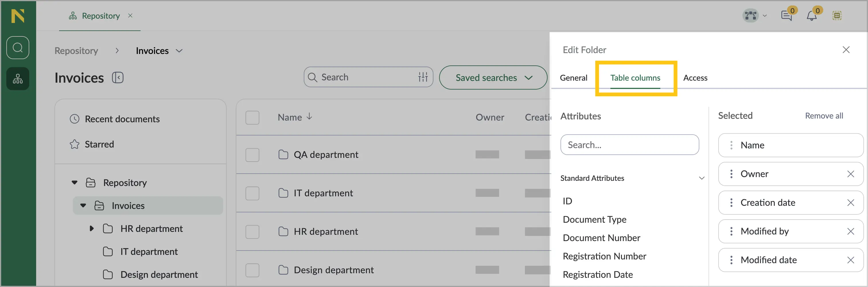This screenshot has height=287, width=868.
Task: Close the Edit Folder panel
Action: pyautogui.click(x=846, y=50)
